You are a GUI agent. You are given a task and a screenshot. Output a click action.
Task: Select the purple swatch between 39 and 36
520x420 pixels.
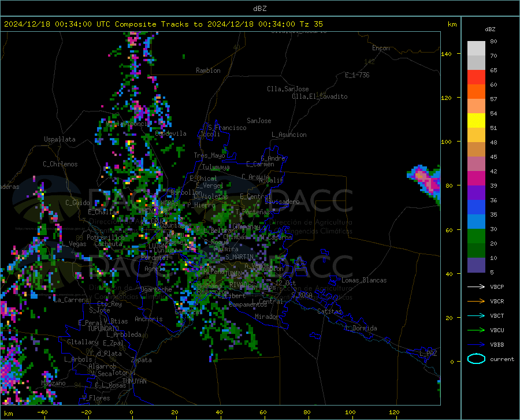476,193
